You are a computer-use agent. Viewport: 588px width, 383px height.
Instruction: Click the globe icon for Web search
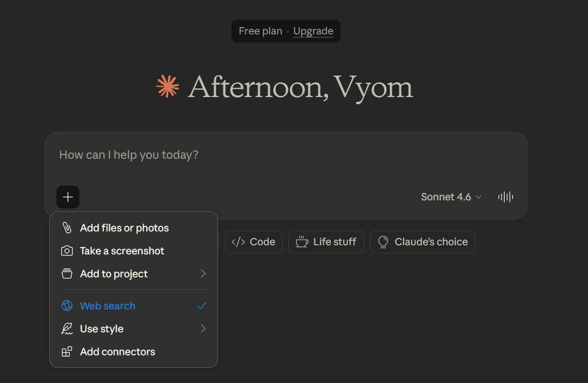[67, 306]
